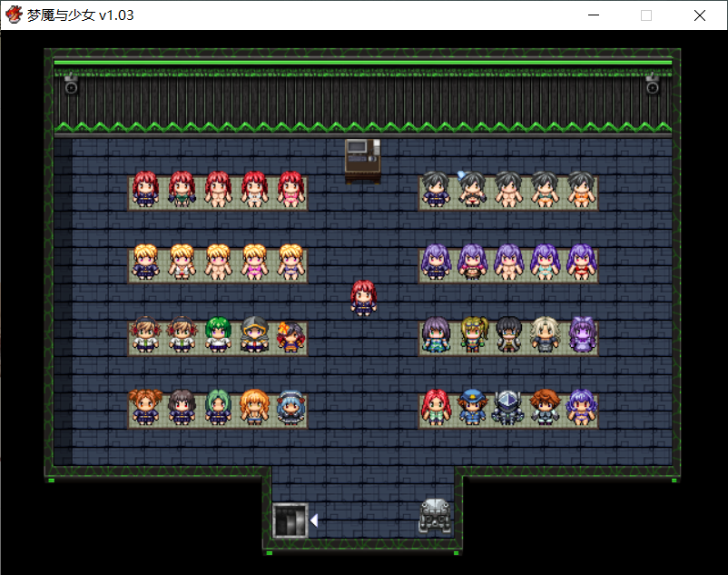Minimize the 梦魇与少女 game window

(594, 15)
